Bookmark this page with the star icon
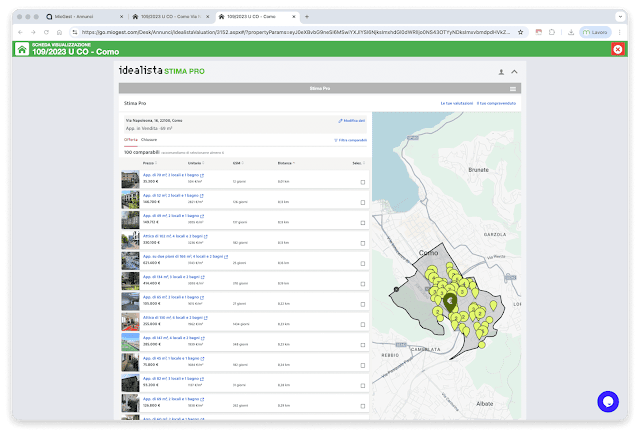 [520, 32]
